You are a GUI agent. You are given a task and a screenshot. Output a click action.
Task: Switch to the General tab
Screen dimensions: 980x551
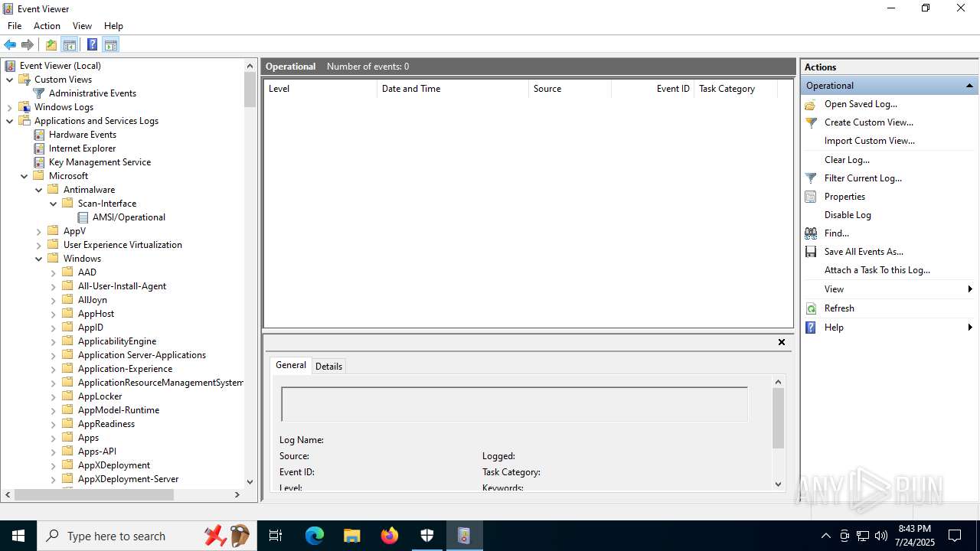291,365
